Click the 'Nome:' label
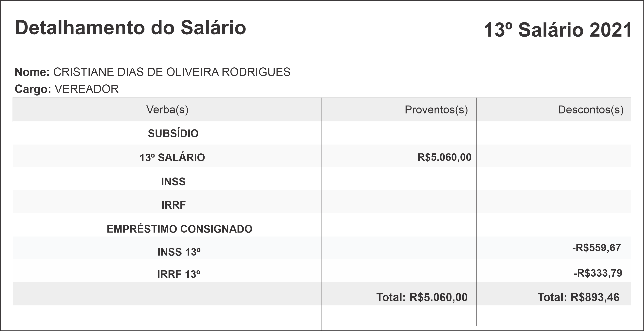Viewport: 644px width, 331px height. pyautogui.click(x=32, y=72)
